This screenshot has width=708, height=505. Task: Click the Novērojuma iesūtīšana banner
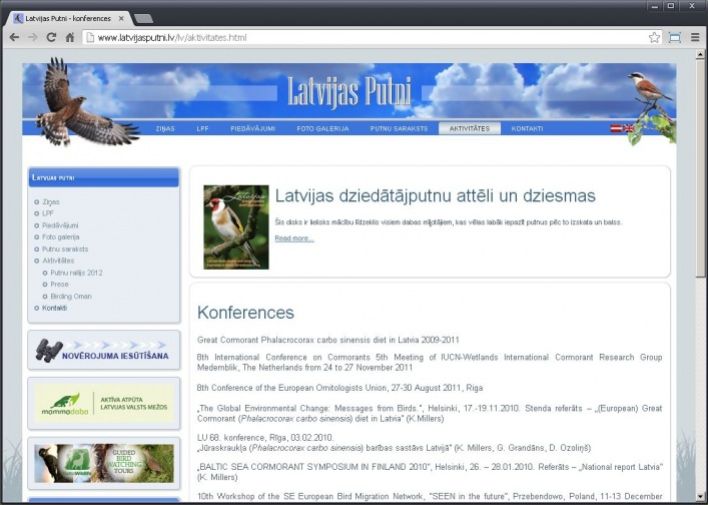point(104,350)
